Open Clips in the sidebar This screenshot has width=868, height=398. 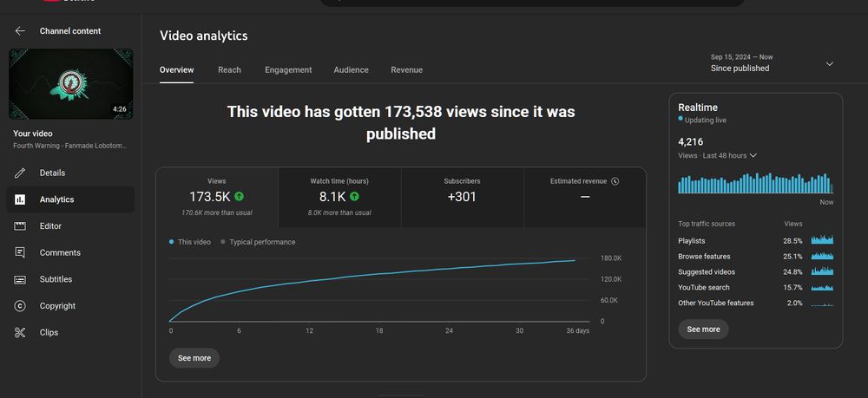click(71, 332)
